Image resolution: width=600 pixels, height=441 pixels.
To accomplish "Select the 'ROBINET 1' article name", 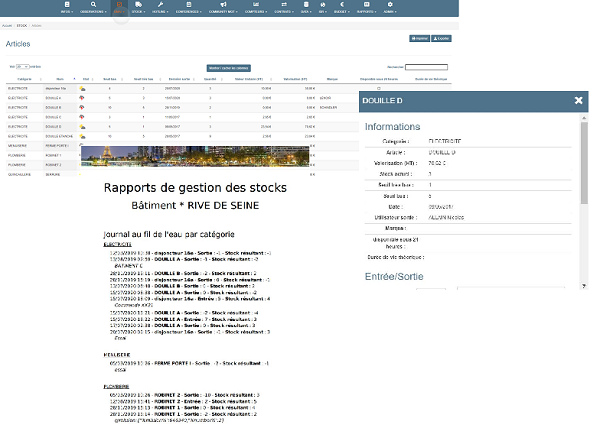I will [x=53, y=155].
